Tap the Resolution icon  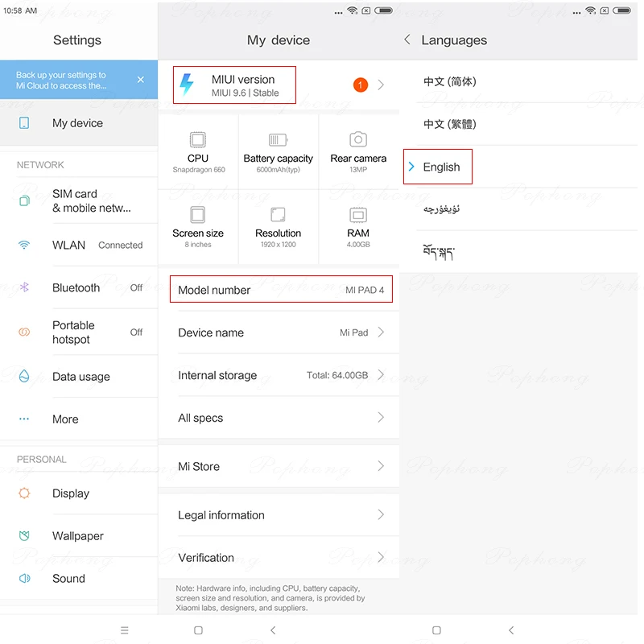coord(278,214)
